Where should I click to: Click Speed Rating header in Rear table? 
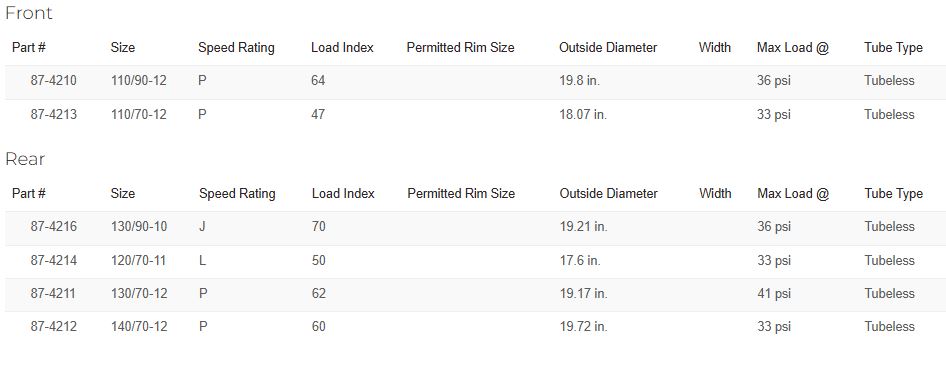pos(237,194)
